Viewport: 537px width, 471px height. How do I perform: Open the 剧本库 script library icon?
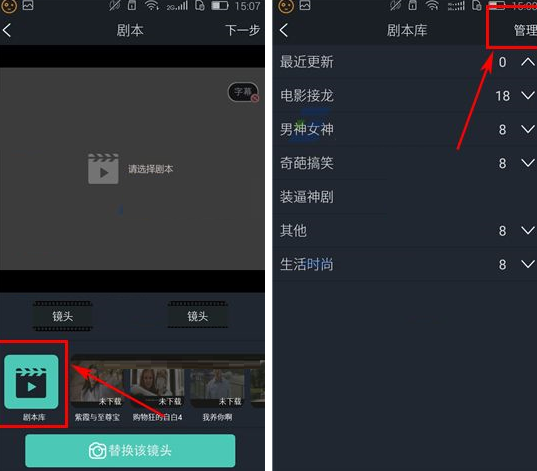pyautogui.click(x=31, y=382)
